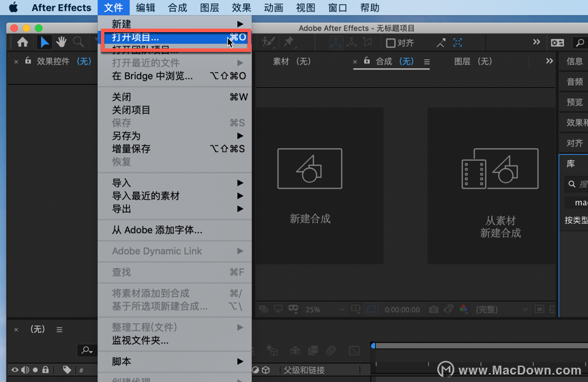Expand the 导入 submenu
This screenshot has width=588, height=382.
point(175,183)
